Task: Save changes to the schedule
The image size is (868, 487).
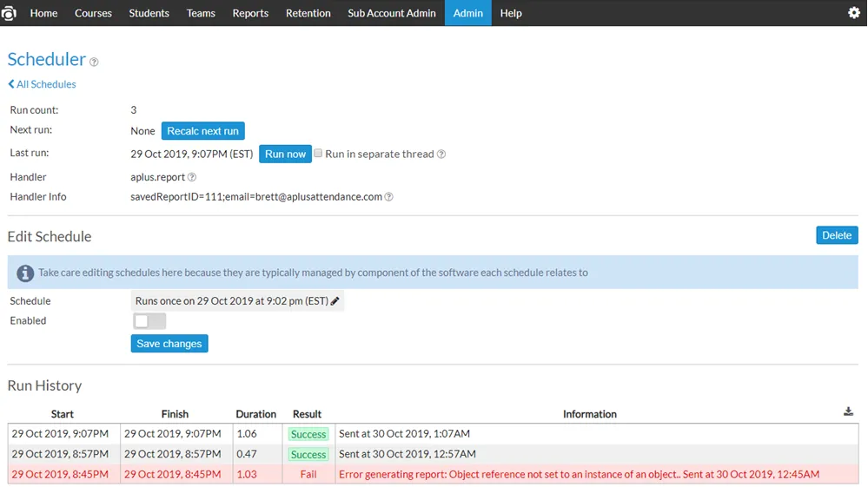Action: coord(169,344)
